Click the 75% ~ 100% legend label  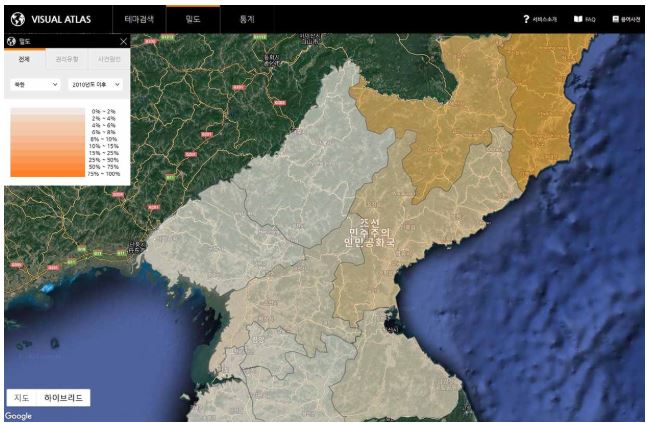click(x=104, y=174)
